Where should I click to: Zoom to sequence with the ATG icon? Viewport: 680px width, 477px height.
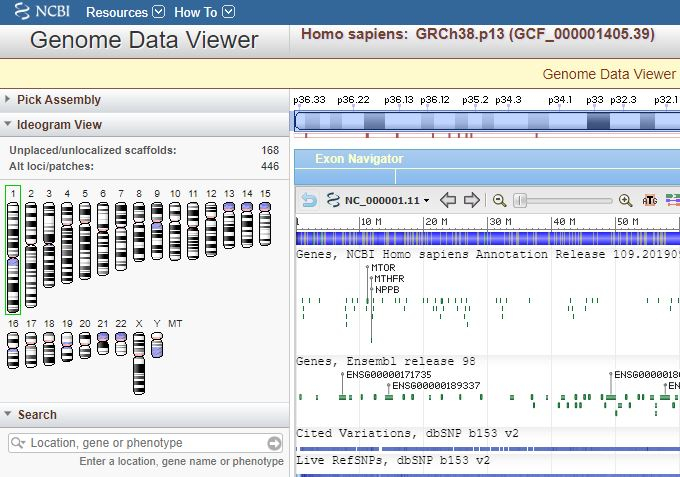pyautogui.click(x=650, y=200)
